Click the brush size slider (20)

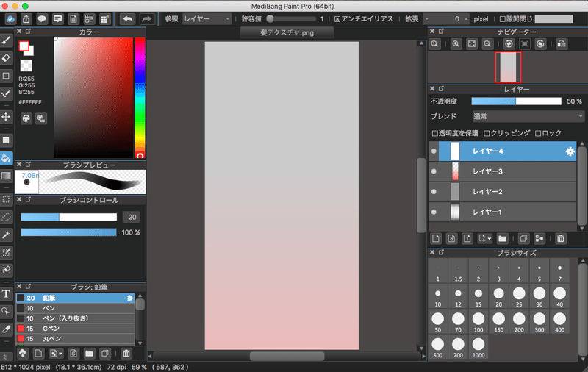68,217
